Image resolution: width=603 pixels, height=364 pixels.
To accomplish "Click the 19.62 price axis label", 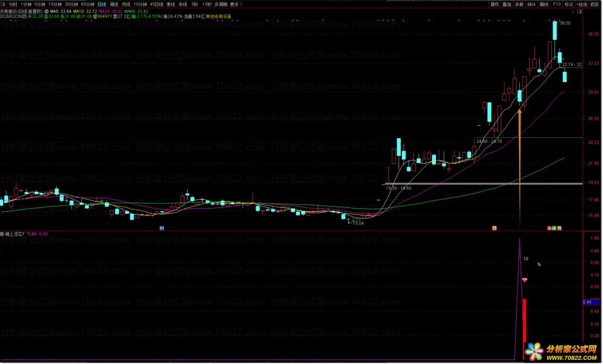I will tap(594, 183).
